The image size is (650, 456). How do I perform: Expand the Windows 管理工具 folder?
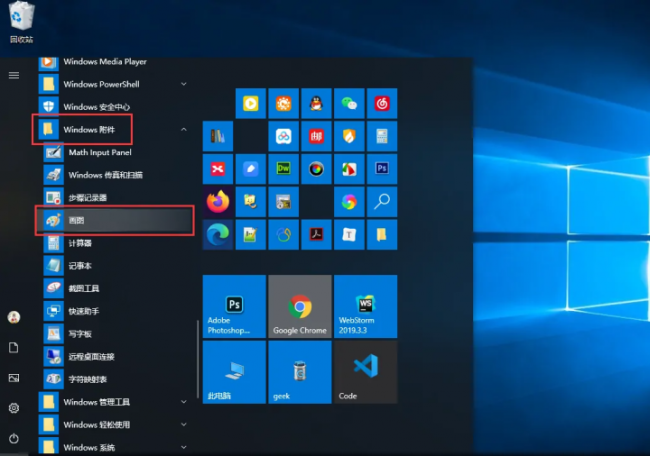(184, 402)
